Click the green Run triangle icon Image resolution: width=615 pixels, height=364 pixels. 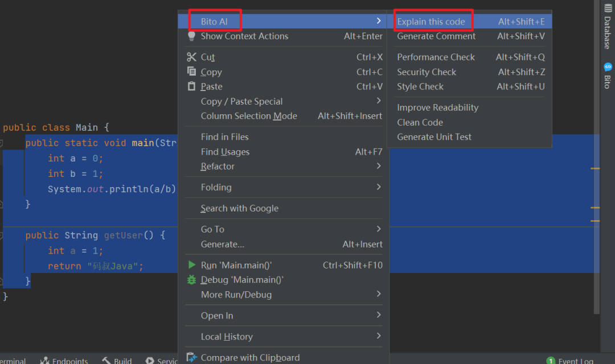(x=191, y=265)
